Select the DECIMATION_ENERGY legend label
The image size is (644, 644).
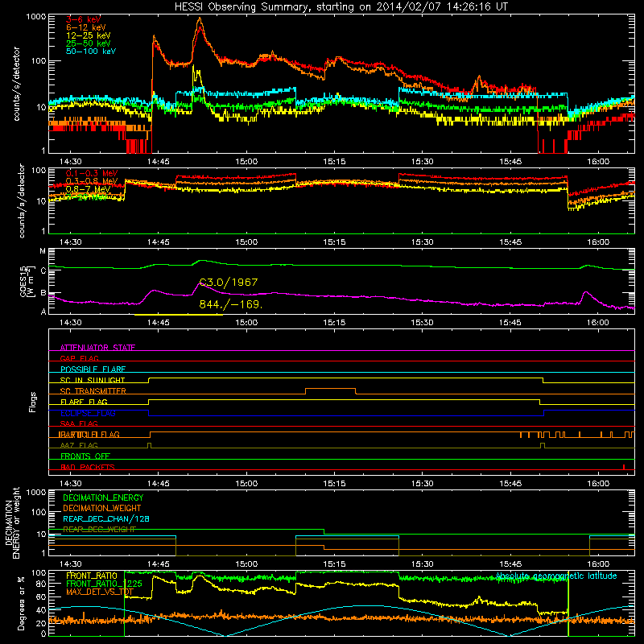(x=103, y=497)
